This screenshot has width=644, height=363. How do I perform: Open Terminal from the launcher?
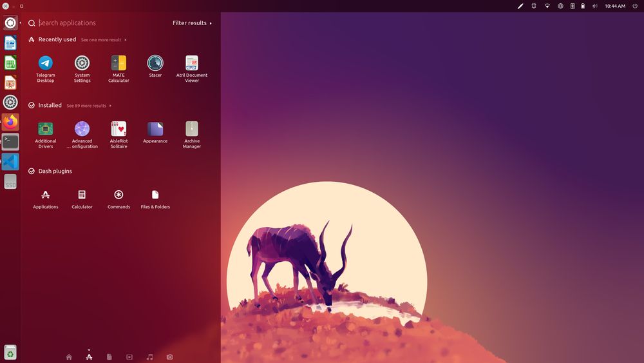pos(10,142)
